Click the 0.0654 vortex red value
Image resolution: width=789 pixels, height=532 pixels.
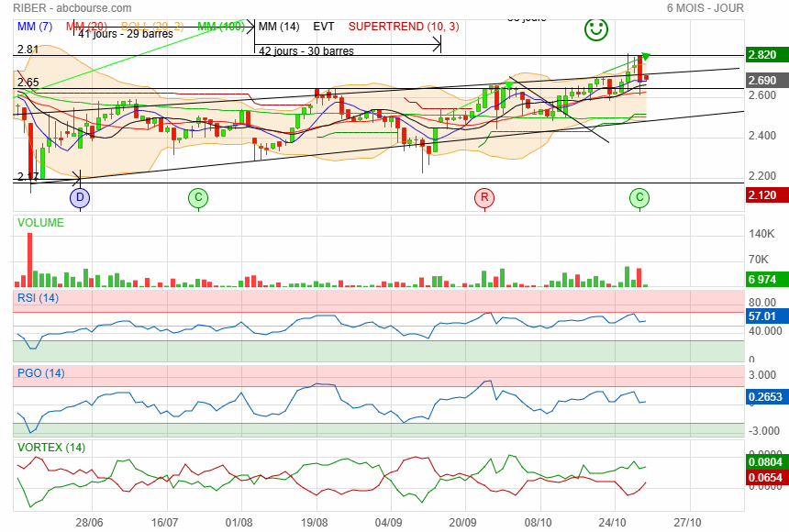(x=765, y=478)
